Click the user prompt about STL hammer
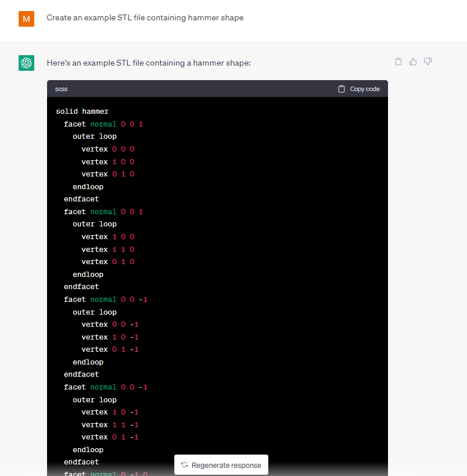The image size is (467, 476). pyautogui.click(x=145, y=17)
